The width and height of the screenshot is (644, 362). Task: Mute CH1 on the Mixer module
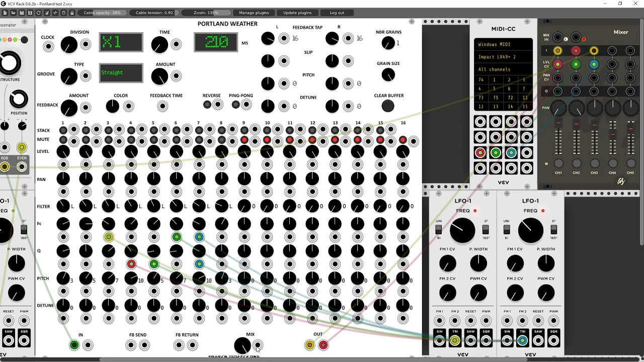(558, 163)
